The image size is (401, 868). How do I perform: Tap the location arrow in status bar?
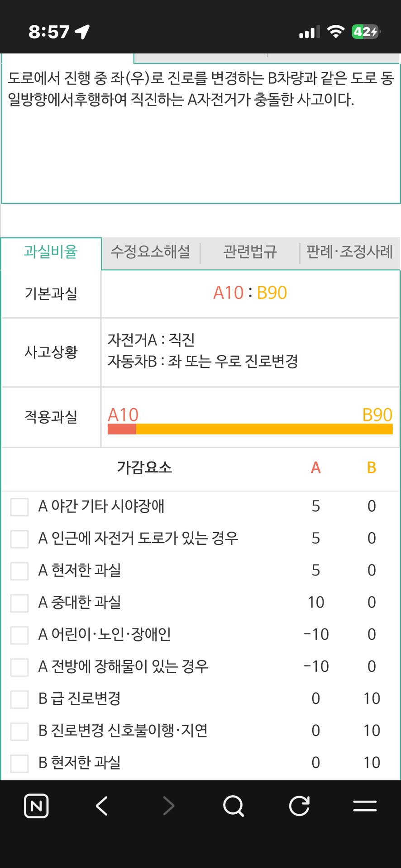click(82, 32)
